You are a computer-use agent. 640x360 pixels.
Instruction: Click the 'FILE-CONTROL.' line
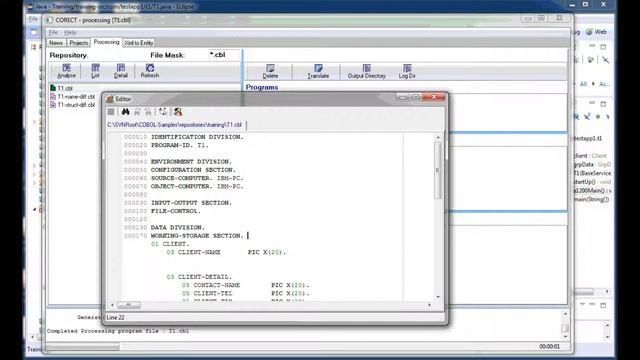(176, 211)
